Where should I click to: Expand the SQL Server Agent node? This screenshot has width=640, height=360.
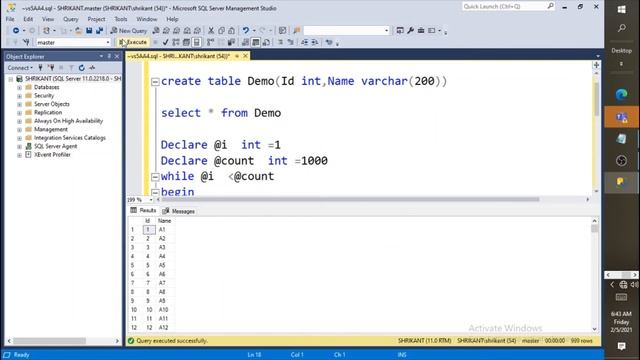pyautogui.click(x=20, y=147)
